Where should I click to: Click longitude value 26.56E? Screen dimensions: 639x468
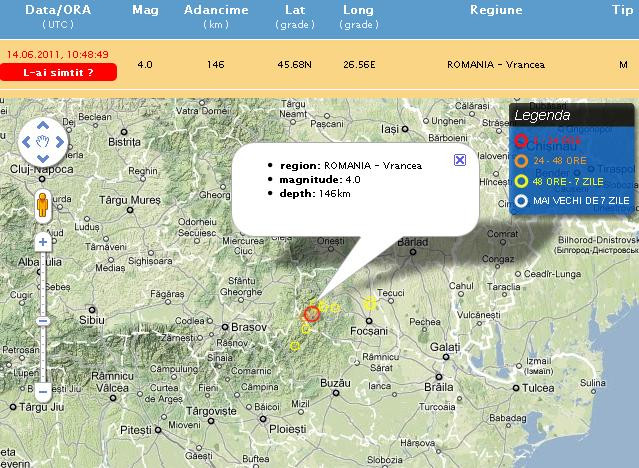tap(359, 64)
